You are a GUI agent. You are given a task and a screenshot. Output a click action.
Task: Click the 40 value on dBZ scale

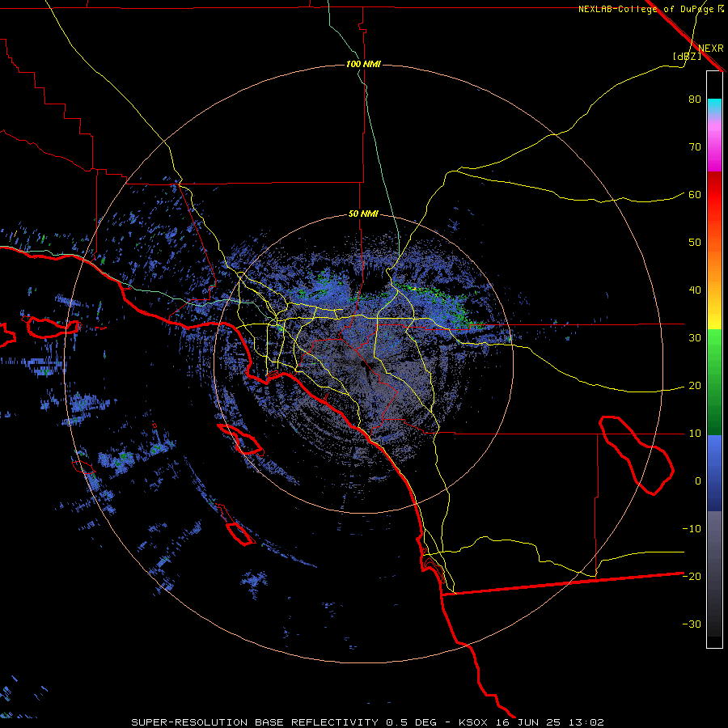pyautogui.click(x=695, y=290)
